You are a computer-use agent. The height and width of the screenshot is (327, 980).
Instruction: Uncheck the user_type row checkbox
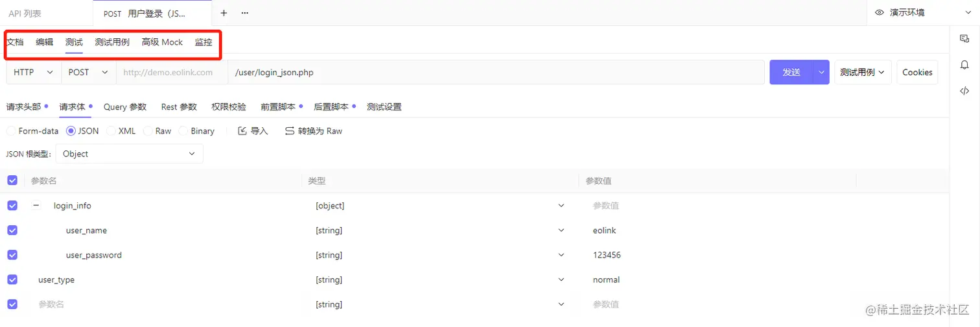click(12, 280)
